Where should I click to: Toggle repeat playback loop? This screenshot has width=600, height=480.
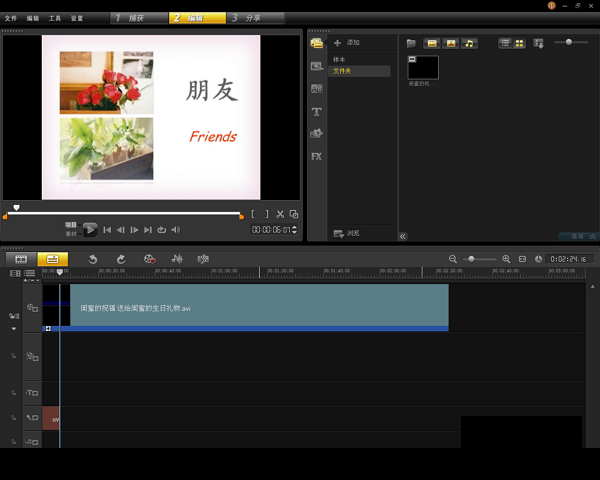click(161, 230)
